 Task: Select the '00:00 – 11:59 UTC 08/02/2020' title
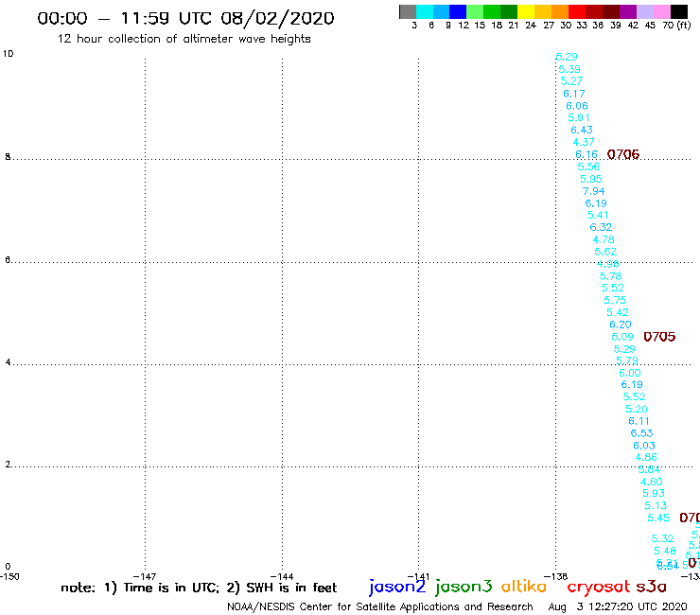click(185, 18)
